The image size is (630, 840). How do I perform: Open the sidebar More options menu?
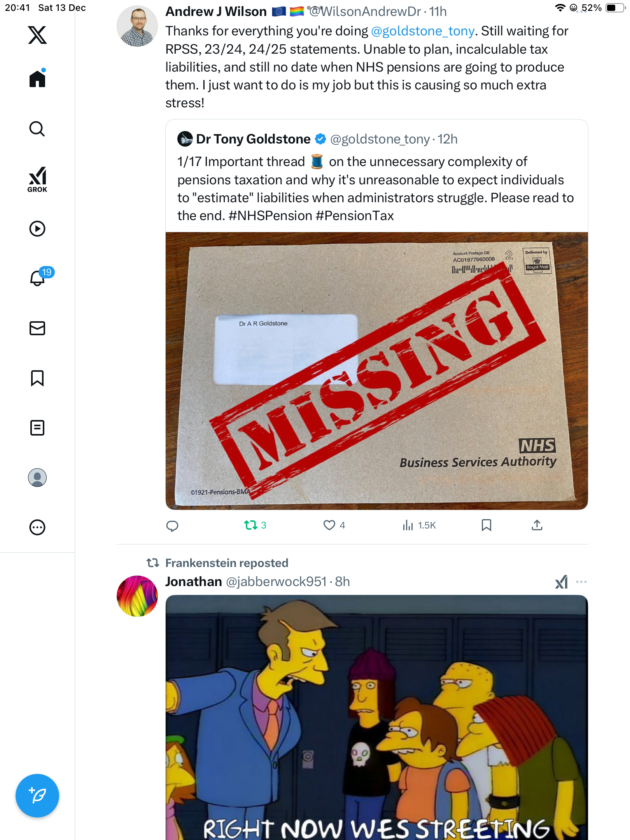[x=37, y=527]
